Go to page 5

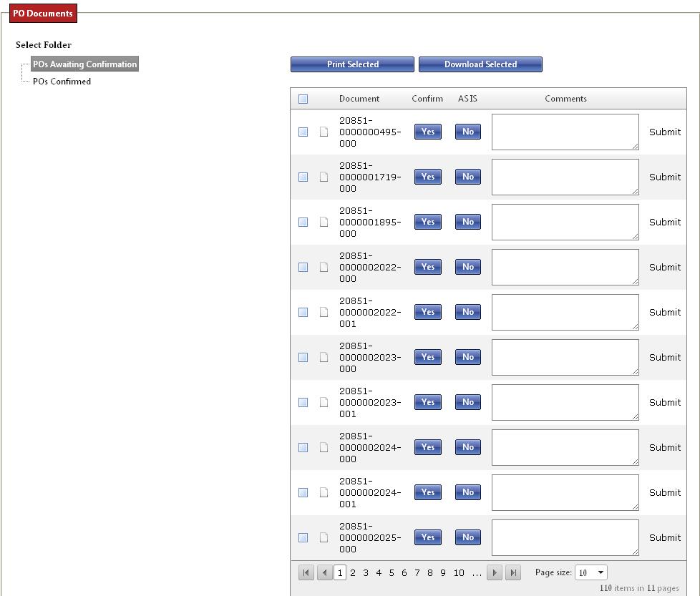[x=392, y=572]
